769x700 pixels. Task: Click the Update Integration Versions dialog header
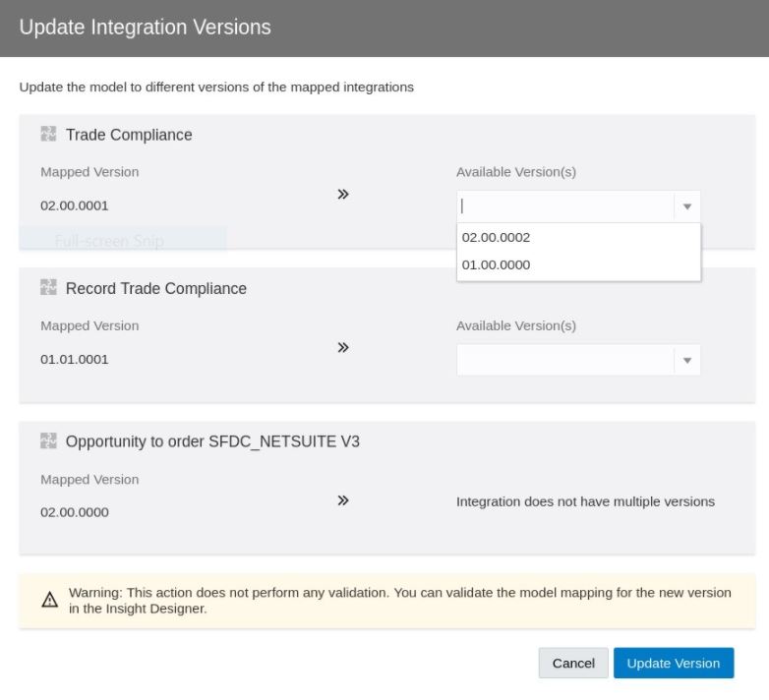click(146, 28)
